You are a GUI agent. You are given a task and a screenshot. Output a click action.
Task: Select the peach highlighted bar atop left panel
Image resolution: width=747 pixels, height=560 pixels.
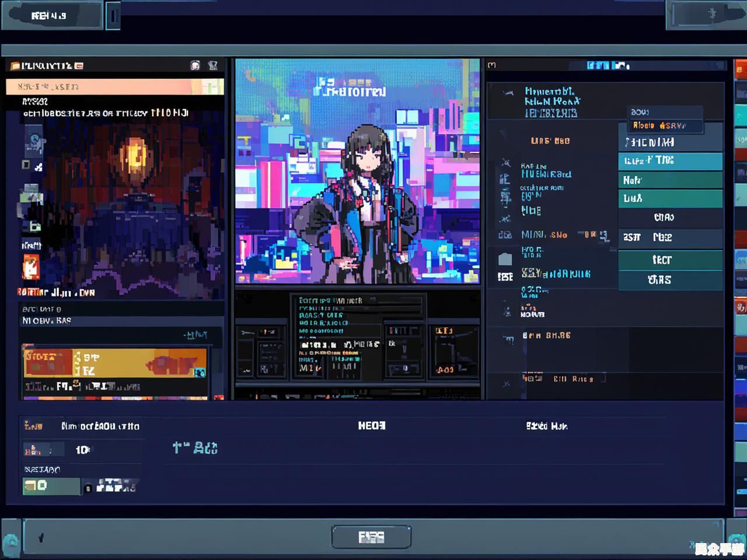[x=115, y=87]
